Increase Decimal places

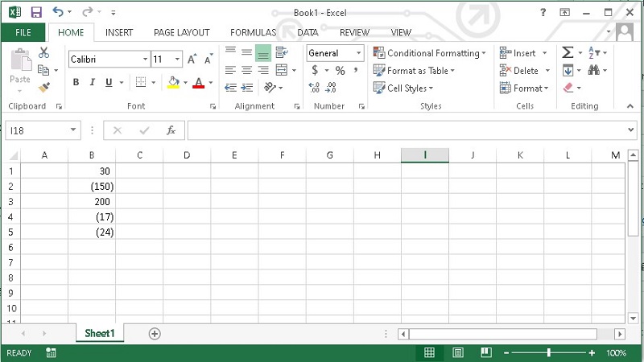(x=314, y=87)
